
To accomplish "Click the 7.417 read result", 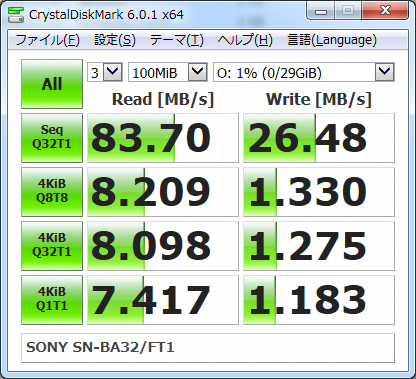I will click(x=163, y=300).
